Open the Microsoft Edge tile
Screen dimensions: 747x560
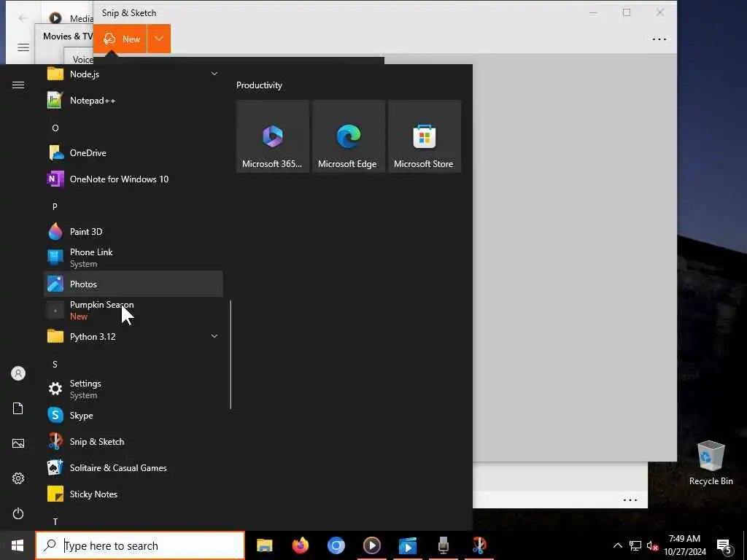click(348, 136)
